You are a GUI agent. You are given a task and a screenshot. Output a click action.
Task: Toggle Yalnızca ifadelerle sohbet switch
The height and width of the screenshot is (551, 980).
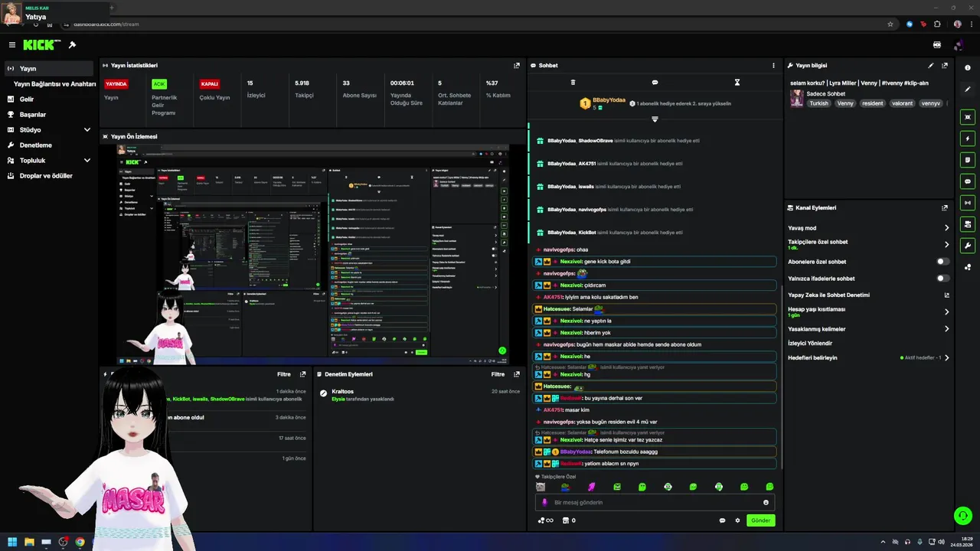[943, 279]
